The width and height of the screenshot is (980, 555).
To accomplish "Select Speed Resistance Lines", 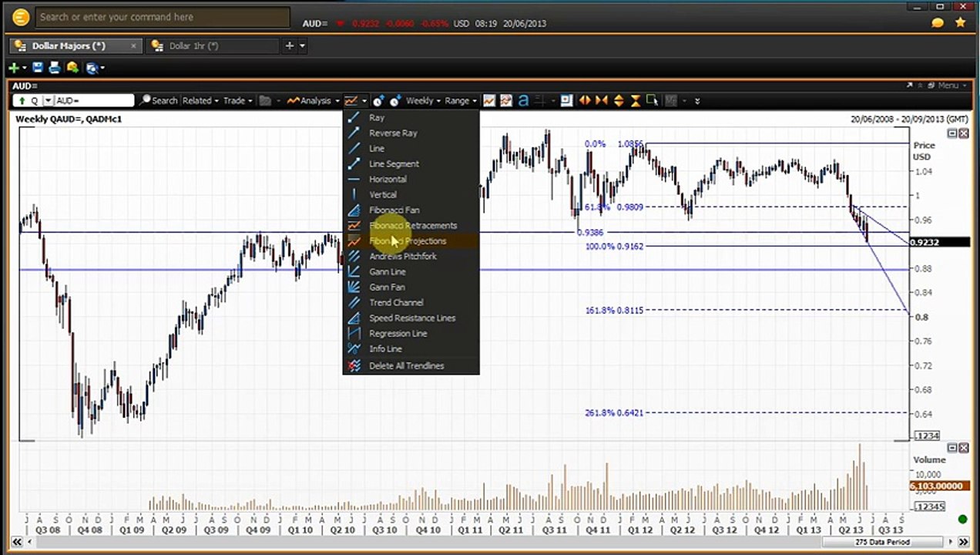I will 411,318.
